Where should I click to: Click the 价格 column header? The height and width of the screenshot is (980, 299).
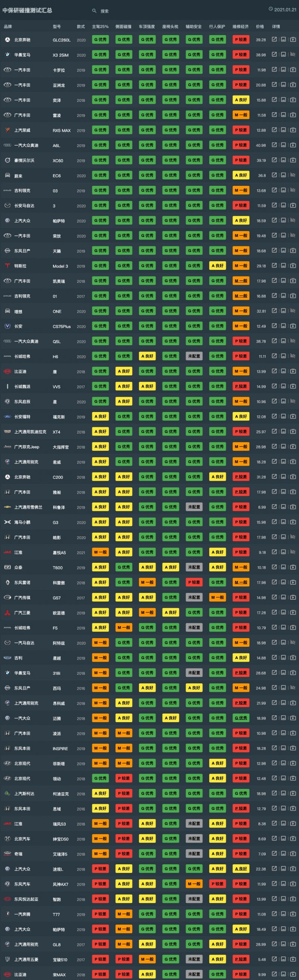pos(260,26)
